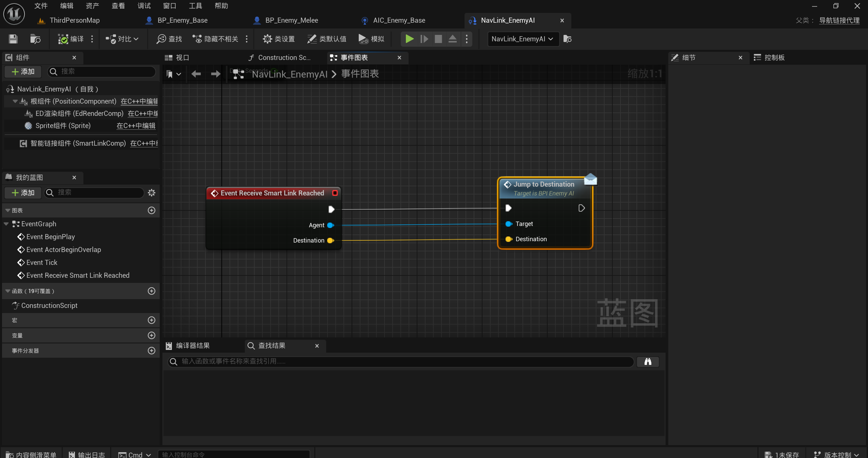Click the Stop simulation square icon
The width and height of the screenshot is (868, 458).
(438, 39)
